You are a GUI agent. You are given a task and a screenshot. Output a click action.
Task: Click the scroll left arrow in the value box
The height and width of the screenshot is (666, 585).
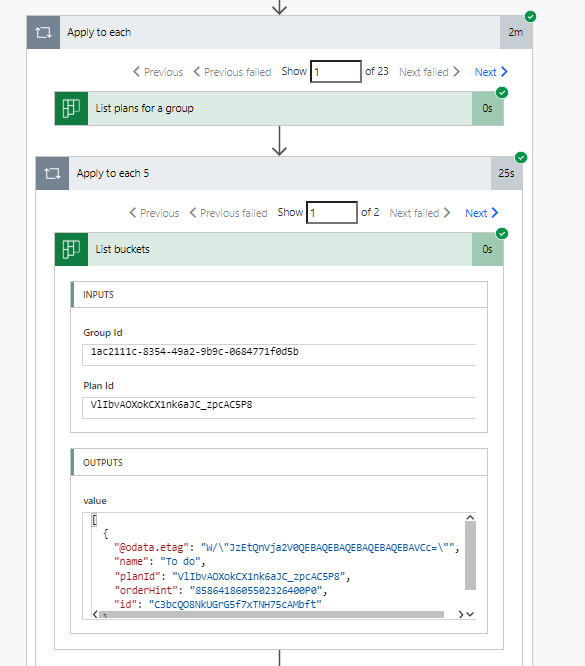(x=95, y=614)
